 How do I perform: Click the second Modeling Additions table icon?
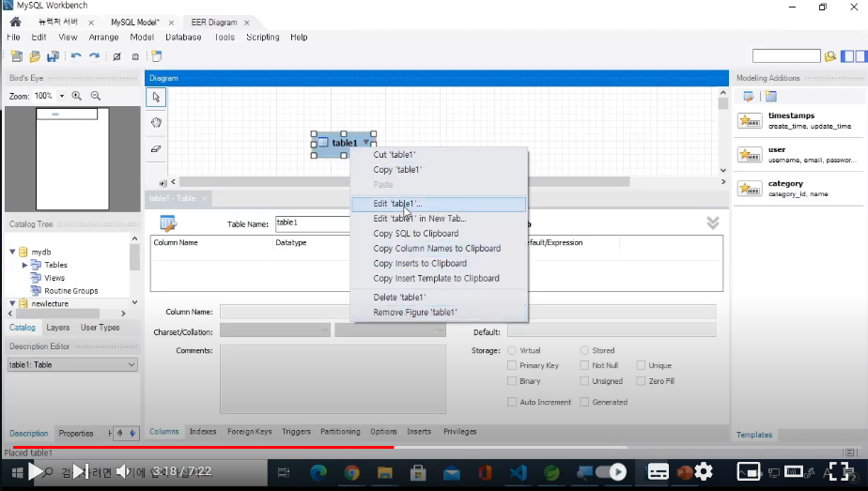pyautogui.click(x=770, y=96)
